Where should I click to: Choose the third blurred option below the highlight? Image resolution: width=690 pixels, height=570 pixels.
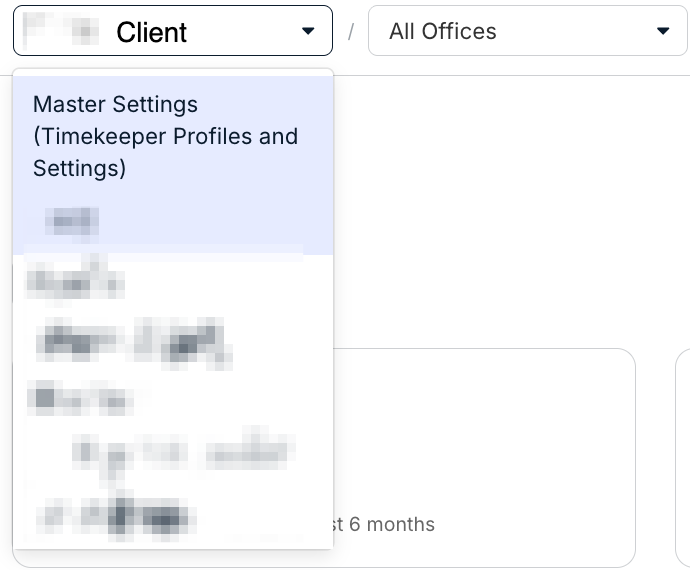click(82, 398)
